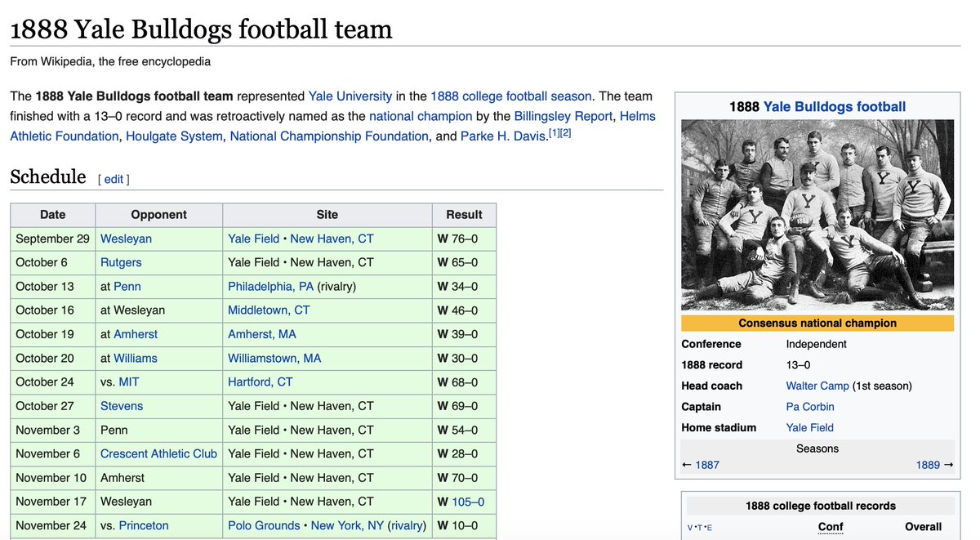Open the 1888 college football season link
The height and width of the screenshot is (540, 980).
coord(512,96)
